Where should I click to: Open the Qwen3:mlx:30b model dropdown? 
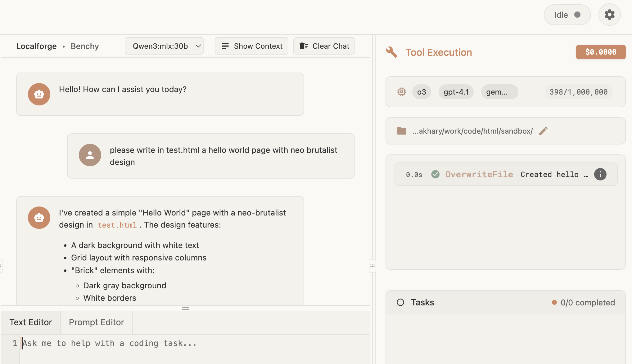[x=164, y=46]
